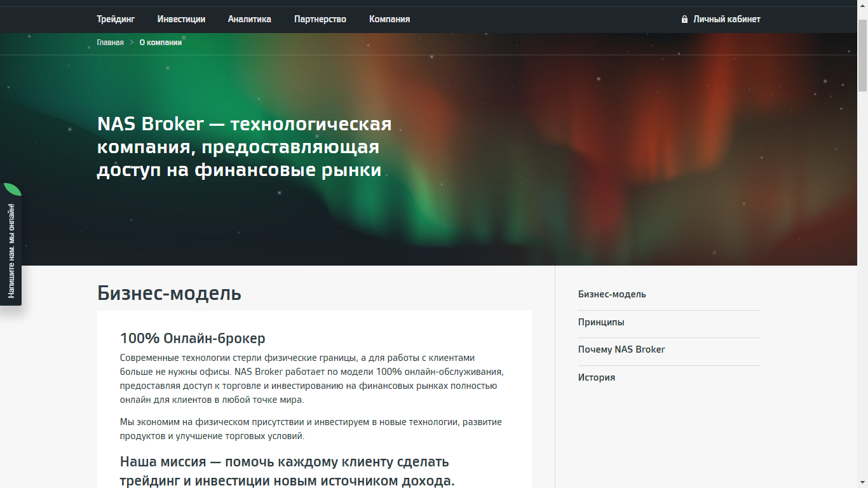Open the Инвестиции menu

pyautogui.click(x=181, y=19)
